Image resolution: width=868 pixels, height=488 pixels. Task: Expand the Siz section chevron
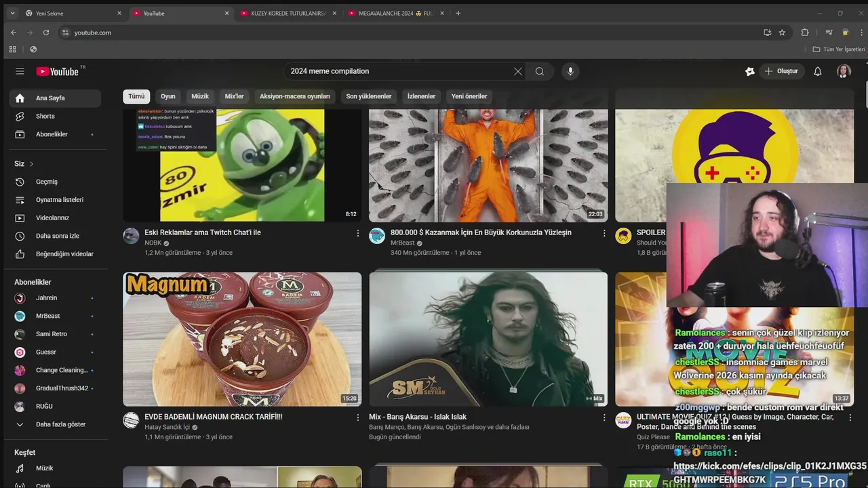click(31, 164)
